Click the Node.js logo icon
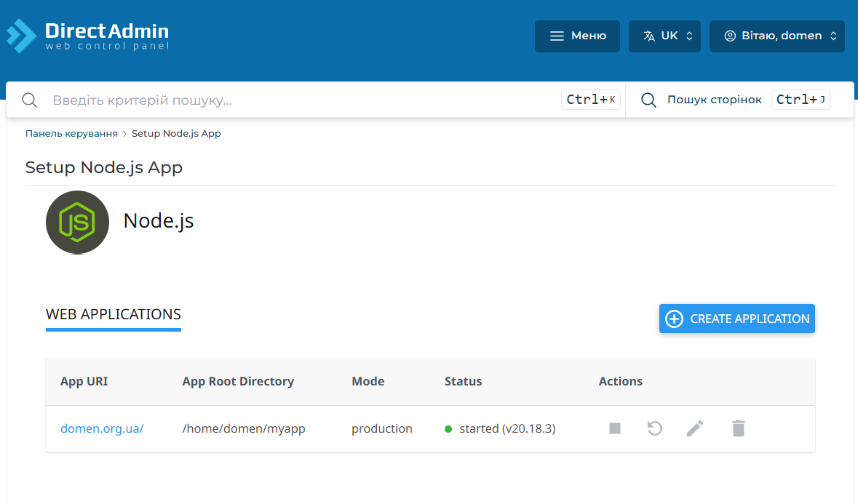The image size is (858, 504). coord(77,222)
